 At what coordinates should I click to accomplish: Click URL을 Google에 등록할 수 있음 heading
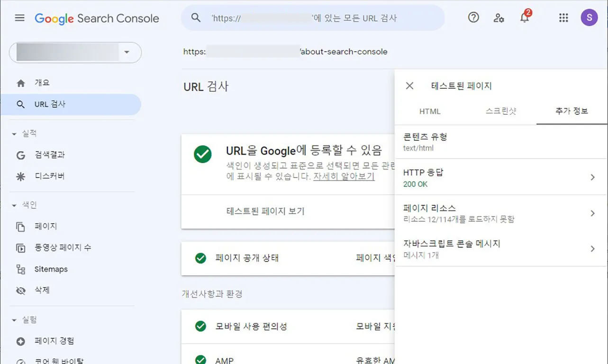click(304, 151)
